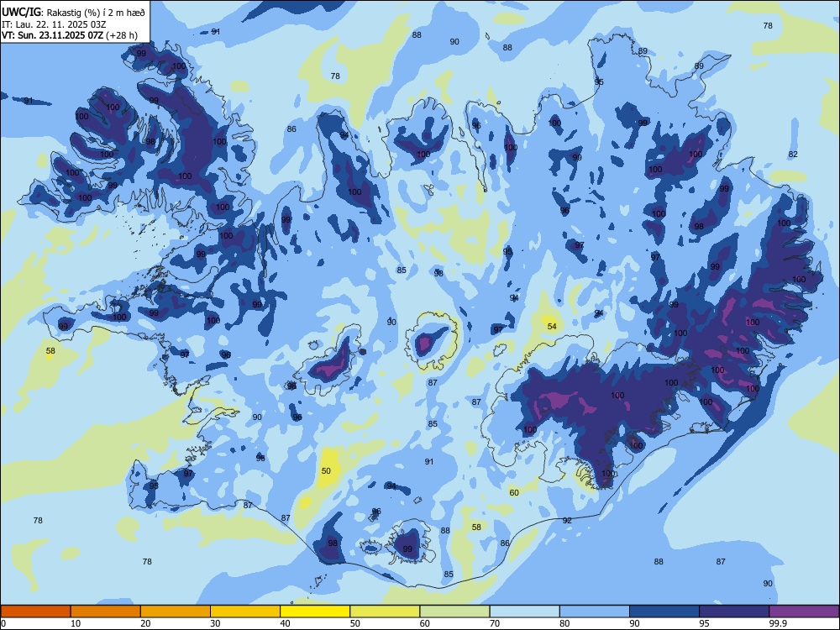840x630 pixels.
Task: Pick the pale yellow 50–60 legend swatch
Action: tap(385, 612)
